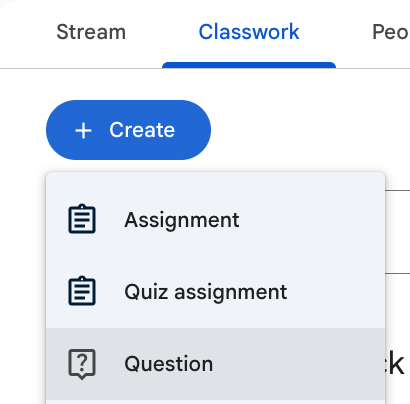The height and width of the screenshot is (404, 410).
Task: Click the menu row peeking below Question
Action: pos(215,402)
